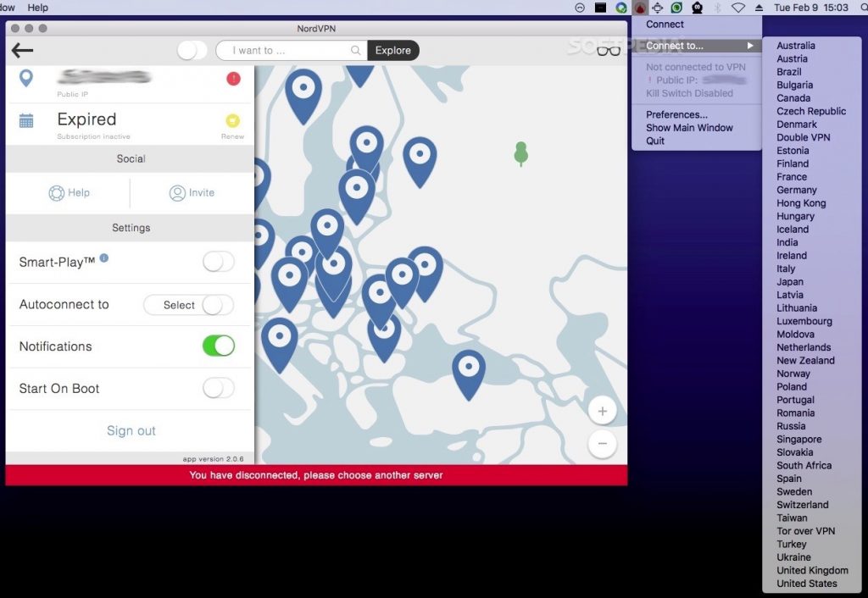Select Preferences… from the tray menu

(676, 114)
